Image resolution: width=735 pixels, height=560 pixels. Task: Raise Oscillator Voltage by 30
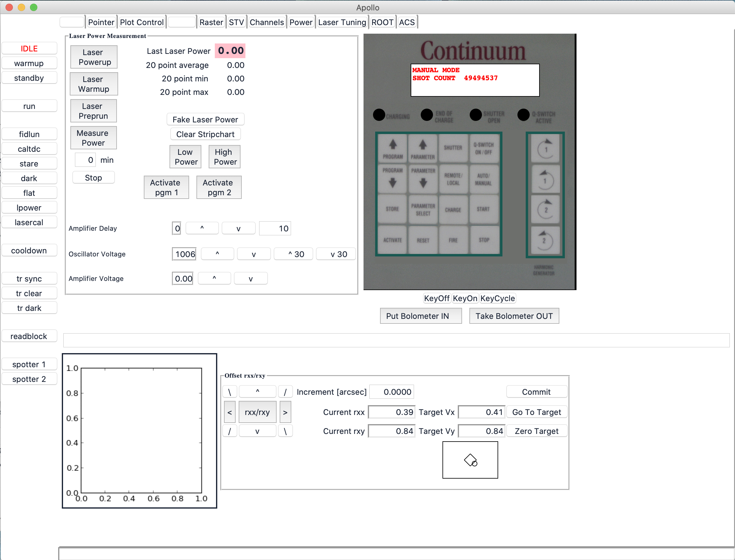[293, 254]
